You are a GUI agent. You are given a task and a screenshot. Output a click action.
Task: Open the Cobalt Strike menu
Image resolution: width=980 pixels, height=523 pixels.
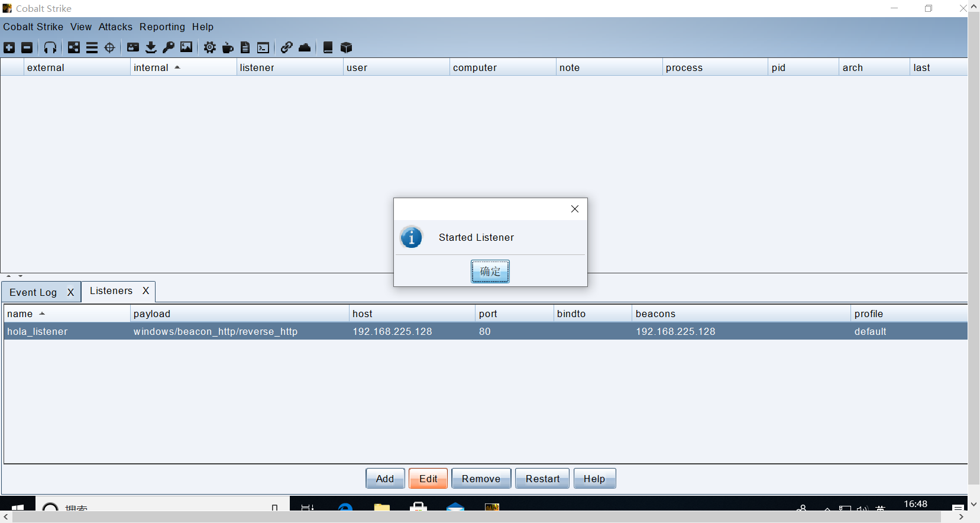pyautogui.click(x=33, y=27)
